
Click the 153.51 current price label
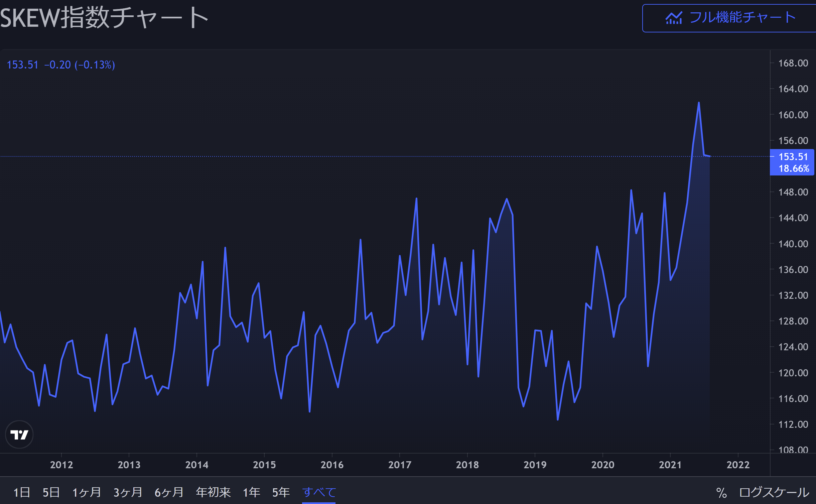tap(793, 157)
